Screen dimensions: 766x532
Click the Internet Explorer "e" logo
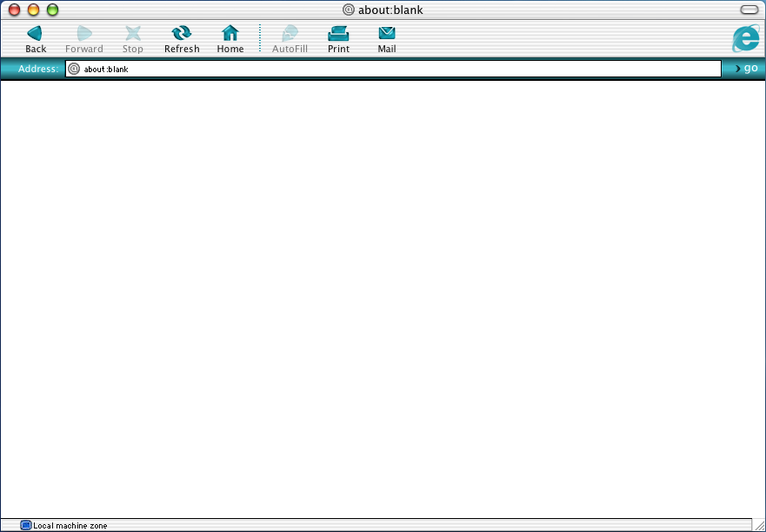pyautogui.click(x=745, y=38)
